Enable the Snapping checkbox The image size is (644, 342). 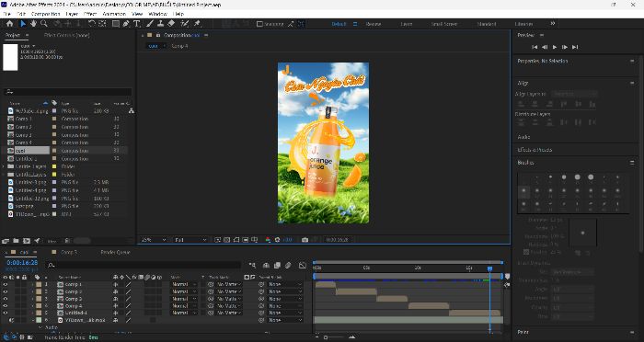[259, 24]
